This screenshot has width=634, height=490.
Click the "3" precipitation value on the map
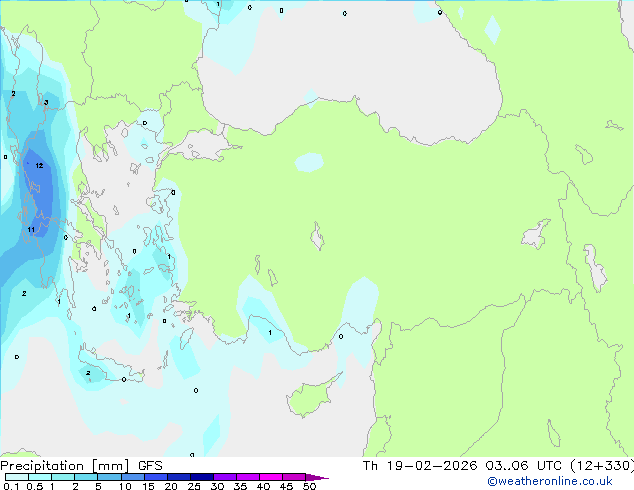point(46,102)
